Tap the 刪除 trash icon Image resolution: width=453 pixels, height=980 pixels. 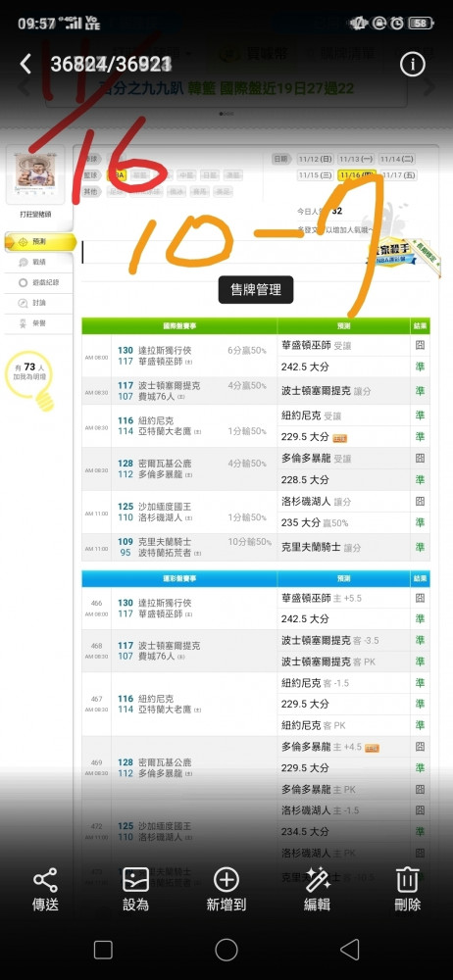tap(407, 890)
